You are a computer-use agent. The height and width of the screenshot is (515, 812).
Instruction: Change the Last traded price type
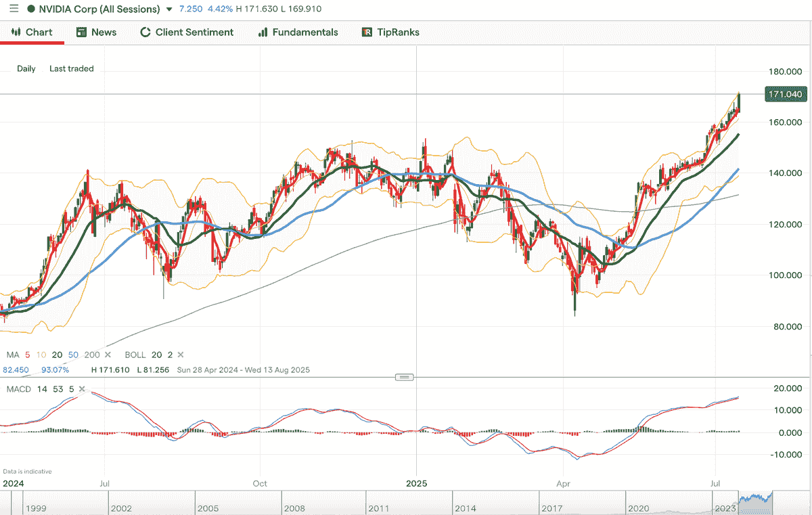(72, 68)
